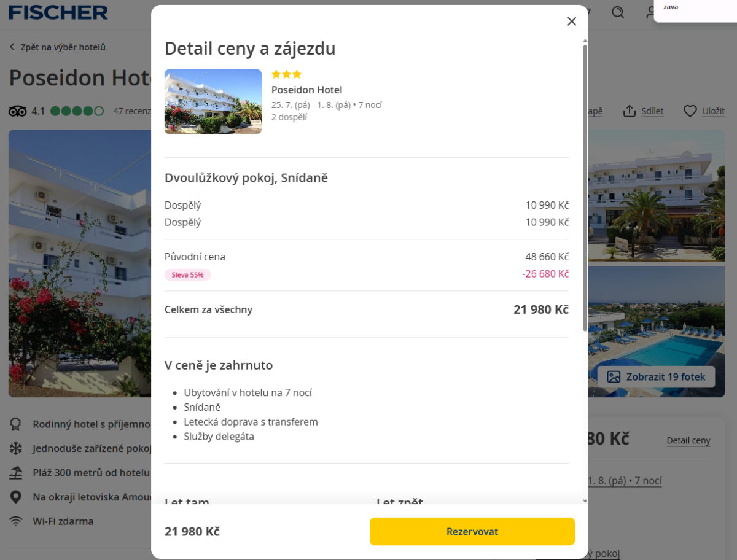Click the Poseidon Hotel thumbnail in dialog
The image size is (737, 560).
(x=213, y=101)
